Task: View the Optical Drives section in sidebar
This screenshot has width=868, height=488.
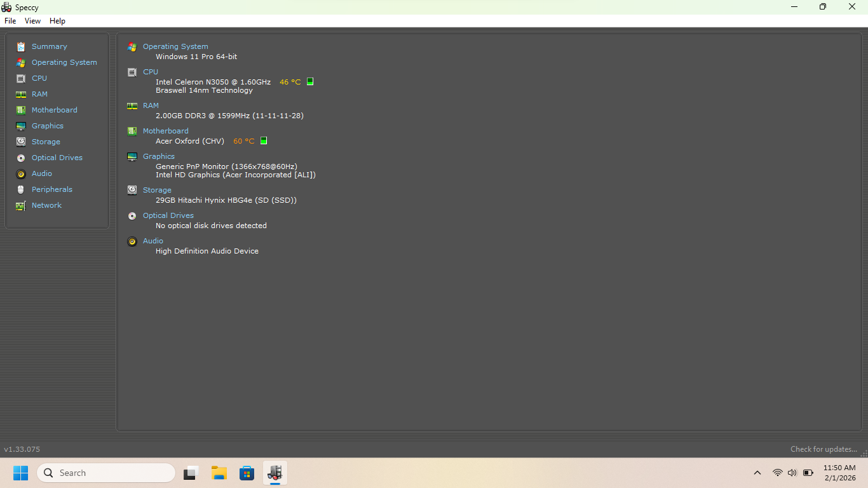Action: [57, 158]
